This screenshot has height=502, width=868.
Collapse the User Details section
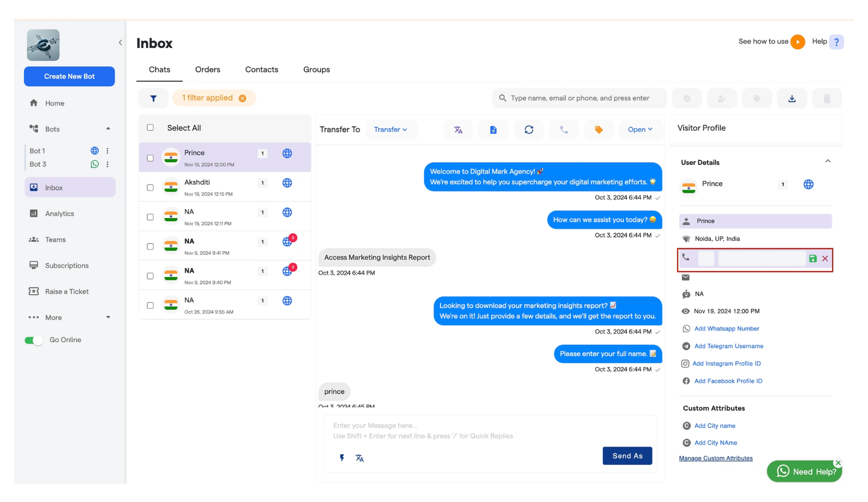pyautogui.click(x=828, y=161)
